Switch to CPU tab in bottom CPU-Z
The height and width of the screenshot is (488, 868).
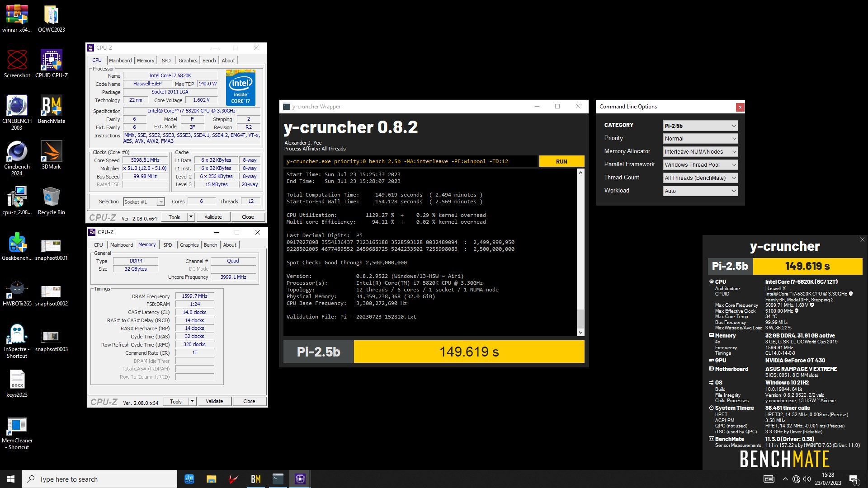click(x=98, y=244)
